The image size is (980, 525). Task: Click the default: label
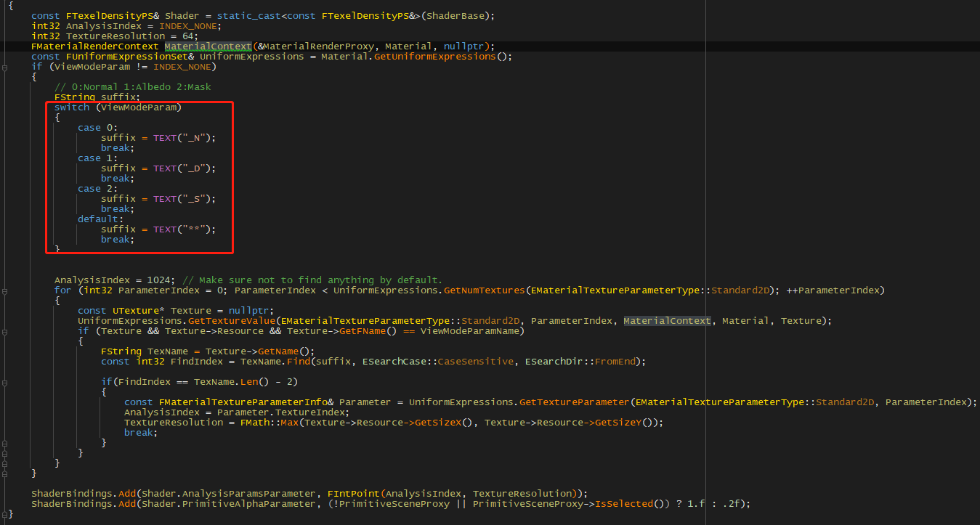pos(101,219)
